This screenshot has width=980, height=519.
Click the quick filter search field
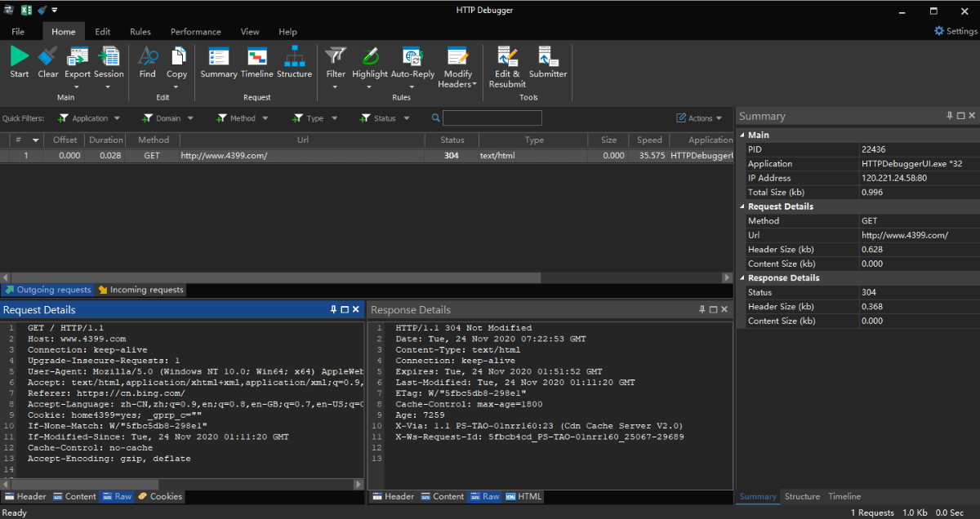coord(492,118)
